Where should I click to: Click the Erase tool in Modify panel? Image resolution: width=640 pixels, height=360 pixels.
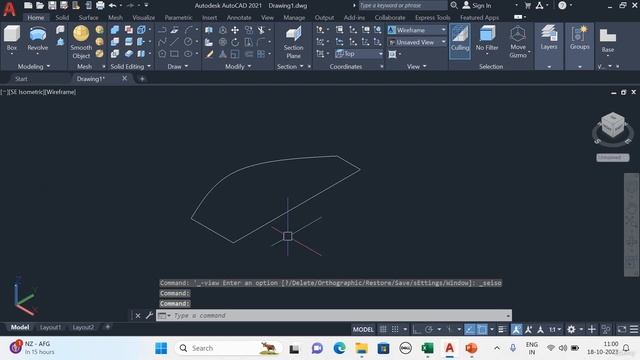pos(209,53)
